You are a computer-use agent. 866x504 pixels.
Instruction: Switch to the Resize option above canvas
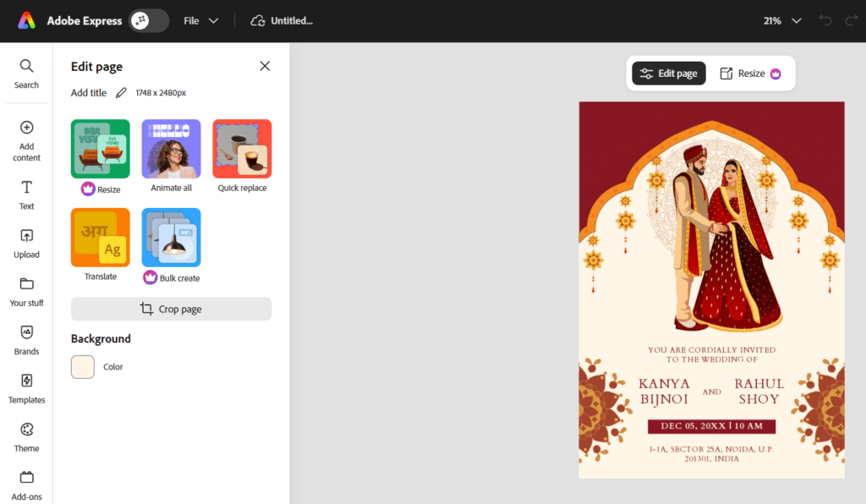click(749, 74)
